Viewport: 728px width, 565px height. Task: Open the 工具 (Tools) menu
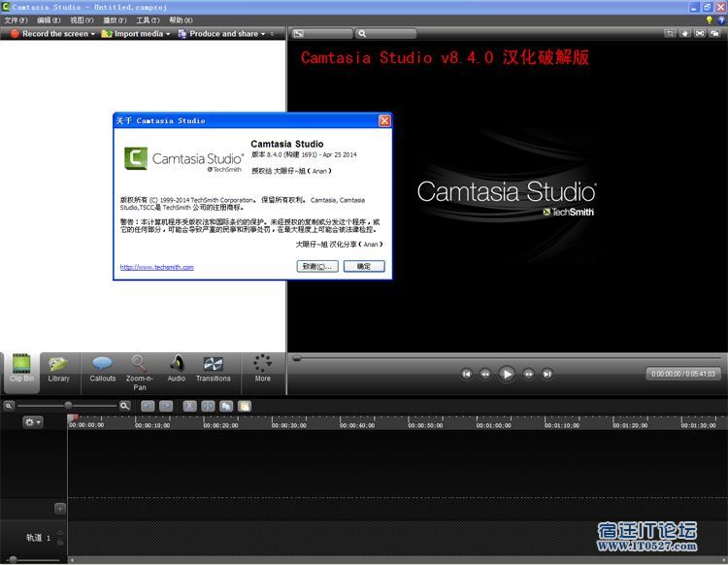click(148, 20)
